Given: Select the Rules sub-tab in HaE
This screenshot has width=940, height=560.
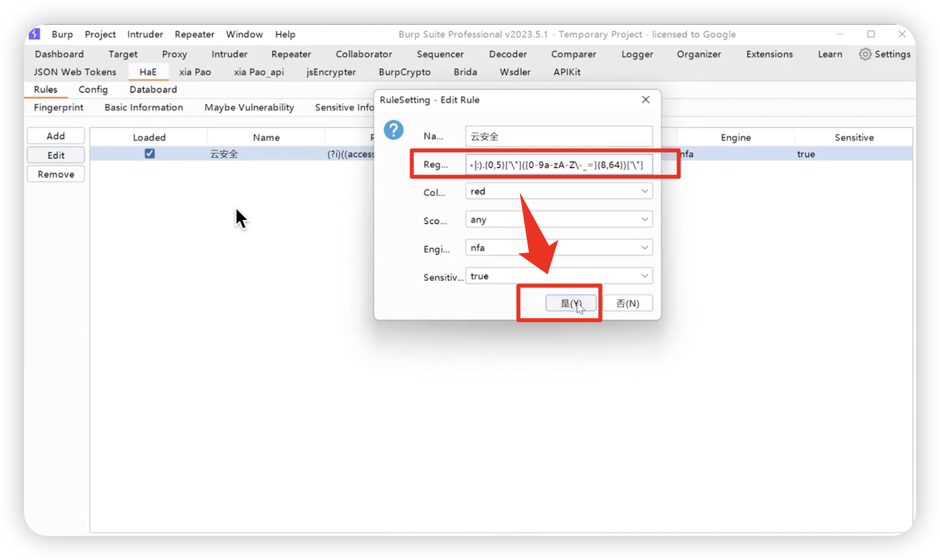Looking at the screenshot, I should [45, 89].
